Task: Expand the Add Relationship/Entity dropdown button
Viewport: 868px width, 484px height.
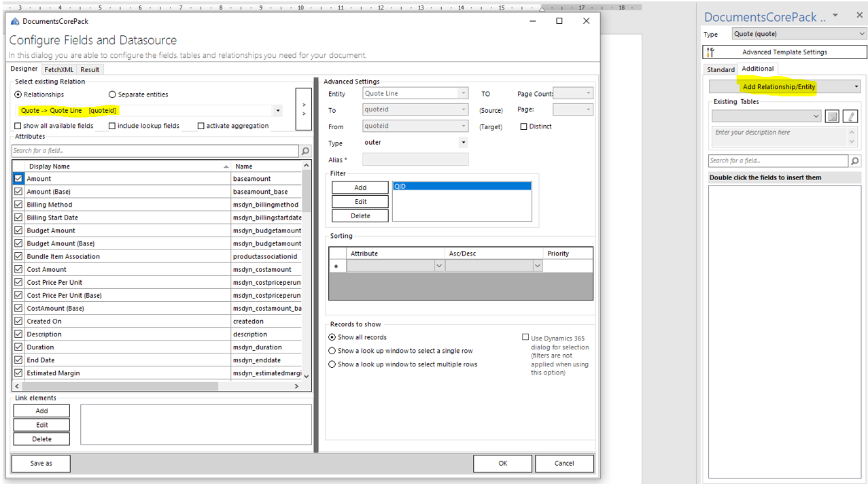Action: coord(856,87)
